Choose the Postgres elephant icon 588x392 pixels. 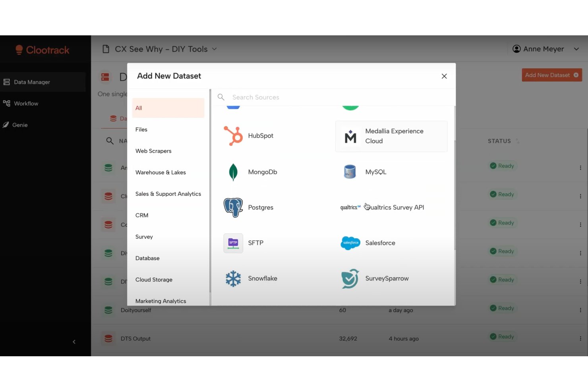pos(233,207)
